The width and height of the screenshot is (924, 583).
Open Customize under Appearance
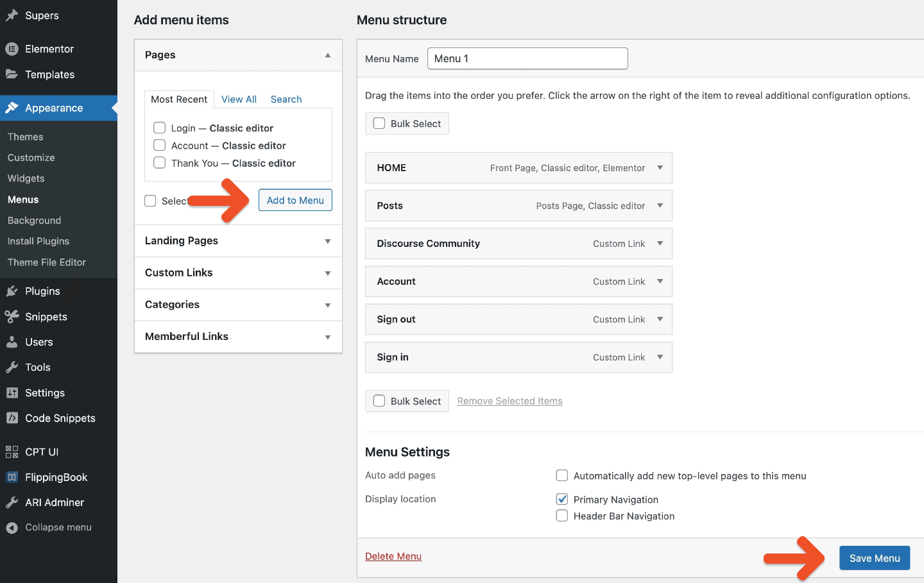coord(31,158)
